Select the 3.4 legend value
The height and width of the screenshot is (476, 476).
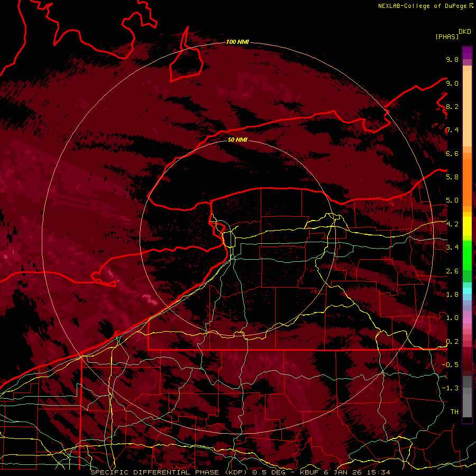(x=452, y=248)
